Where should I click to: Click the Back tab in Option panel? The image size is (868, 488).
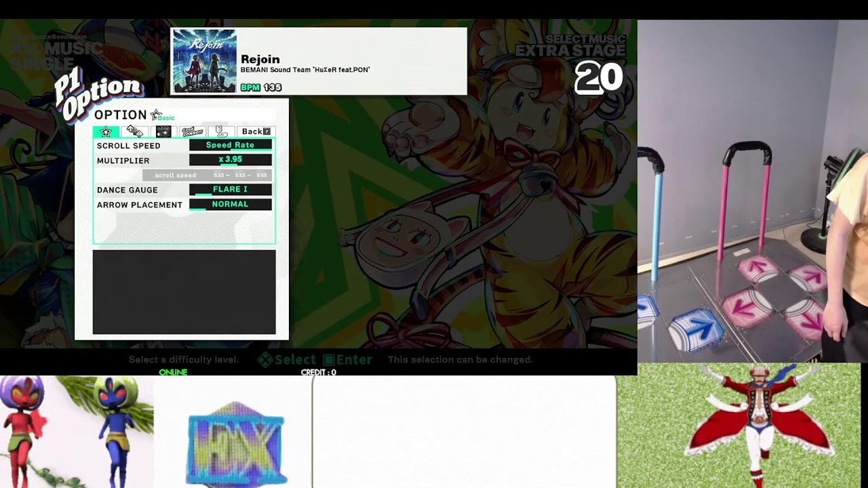coord(256,131)
